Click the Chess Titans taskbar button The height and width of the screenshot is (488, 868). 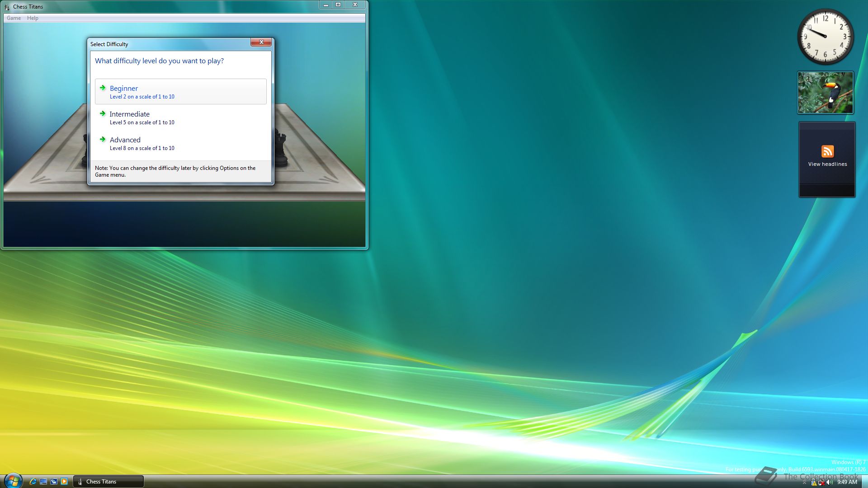pyautogui.click(x=108, y=482)
